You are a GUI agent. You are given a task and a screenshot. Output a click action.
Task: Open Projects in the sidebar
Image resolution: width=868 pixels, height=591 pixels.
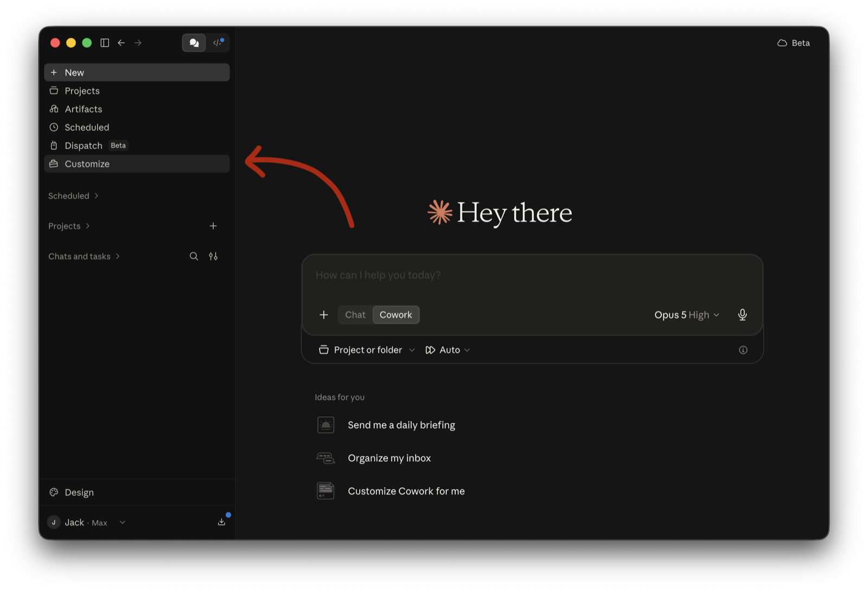[x=137, y=91]
